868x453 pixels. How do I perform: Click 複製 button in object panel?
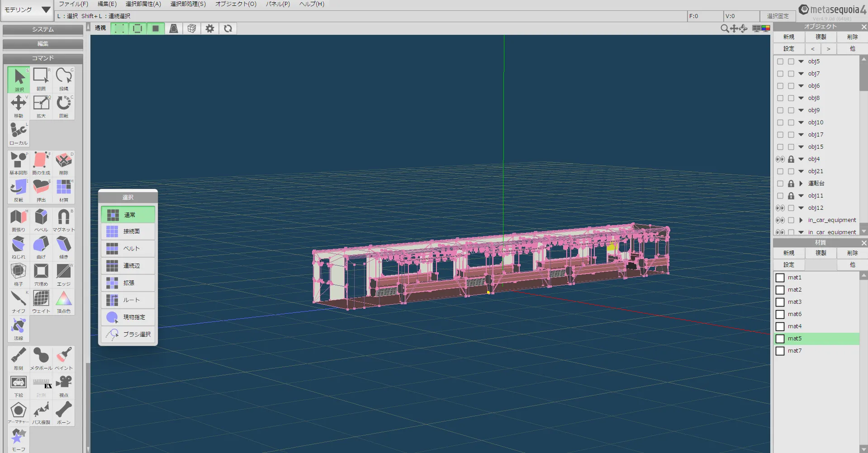click(821, 37)
